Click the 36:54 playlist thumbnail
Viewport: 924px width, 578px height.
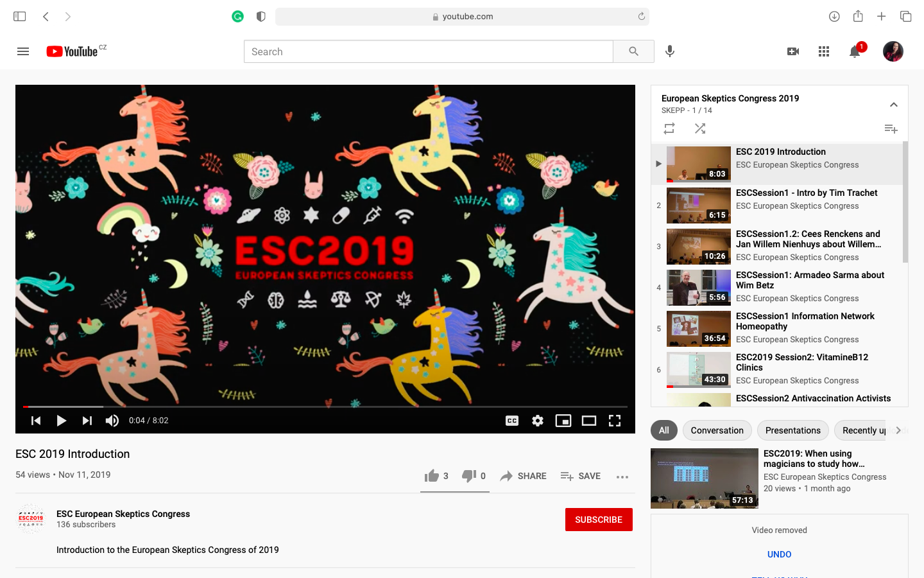(699, 329)
